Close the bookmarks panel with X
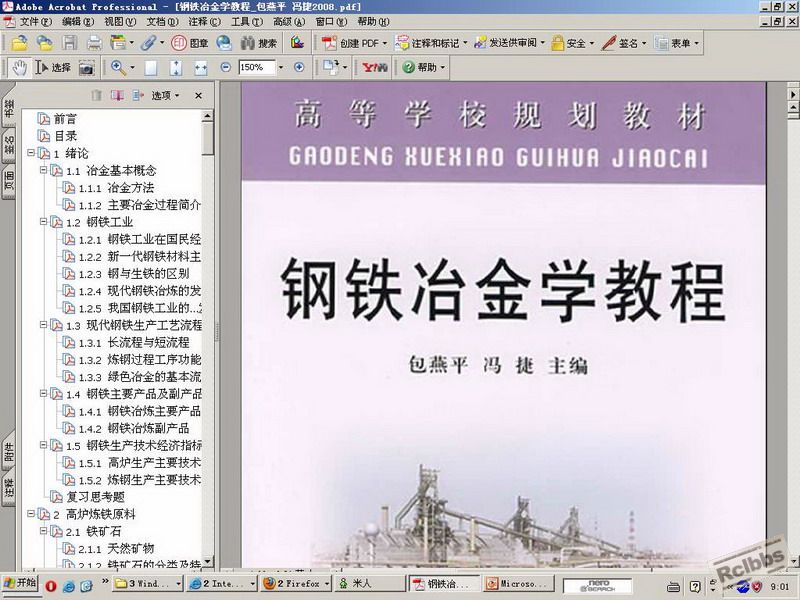 [198, 95]
